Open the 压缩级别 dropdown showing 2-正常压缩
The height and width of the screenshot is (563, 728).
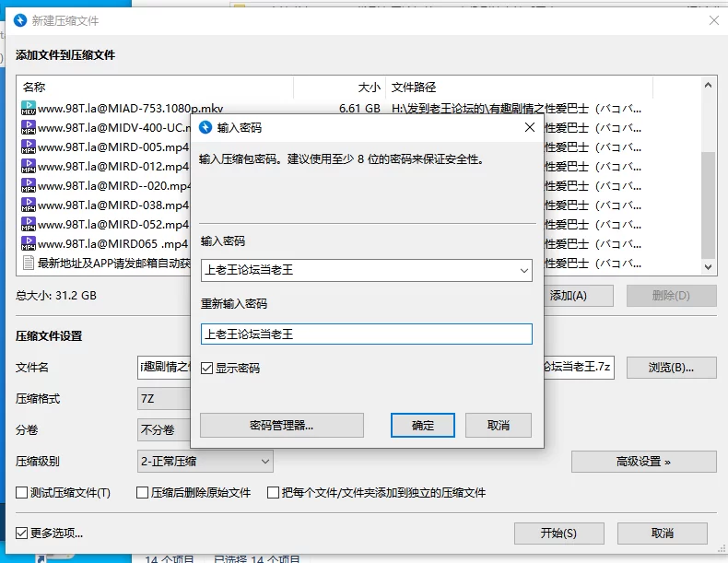click(x=205, y=462)
